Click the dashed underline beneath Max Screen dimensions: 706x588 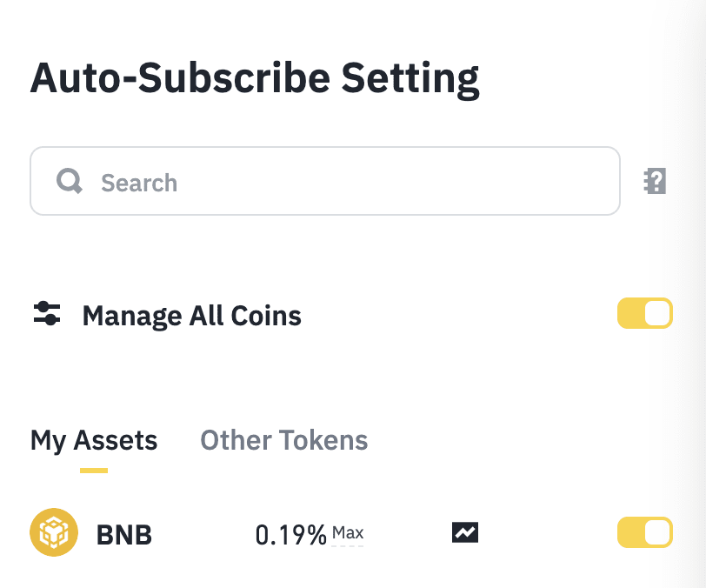pyautogui.click(x=348, y=545)
